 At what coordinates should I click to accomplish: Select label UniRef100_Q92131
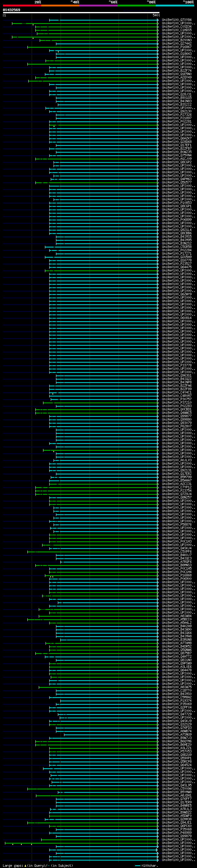[x=177, y=470]
